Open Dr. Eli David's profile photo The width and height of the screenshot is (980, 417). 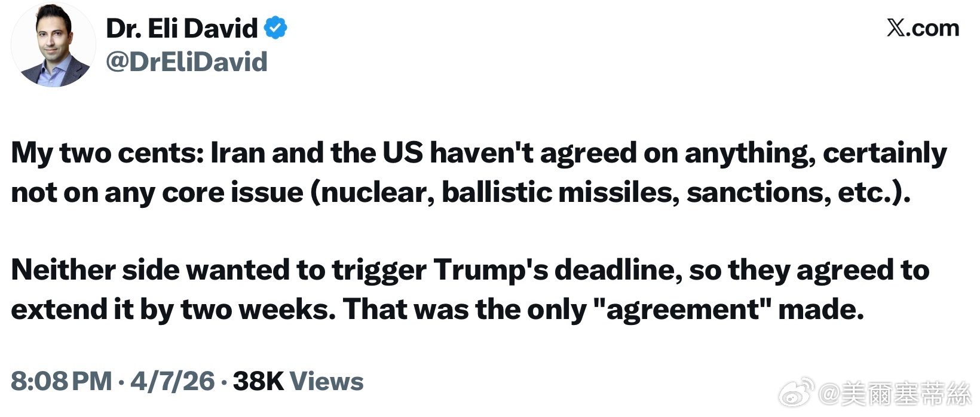[53, 45]
